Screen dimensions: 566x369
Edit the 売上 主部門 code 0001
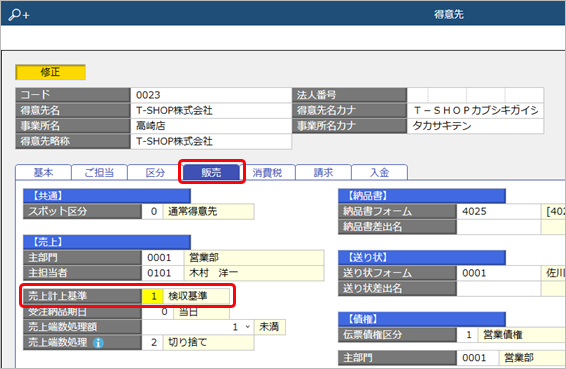[x=163, y=258]
